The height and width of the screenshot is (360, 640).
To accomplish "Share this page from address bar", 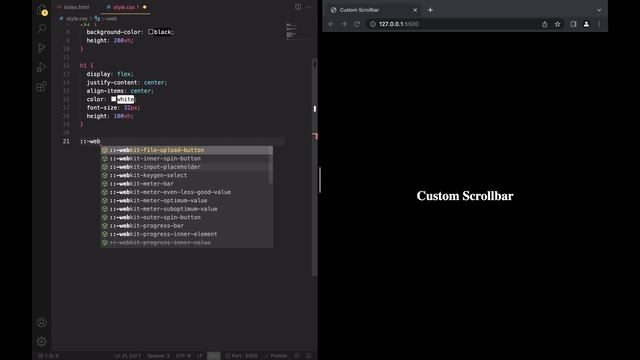I will (544, 24).
